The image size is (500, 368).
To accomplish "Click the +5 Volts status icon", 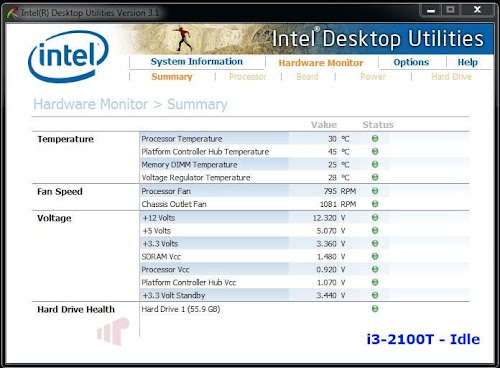I will [x=375, y=230].
